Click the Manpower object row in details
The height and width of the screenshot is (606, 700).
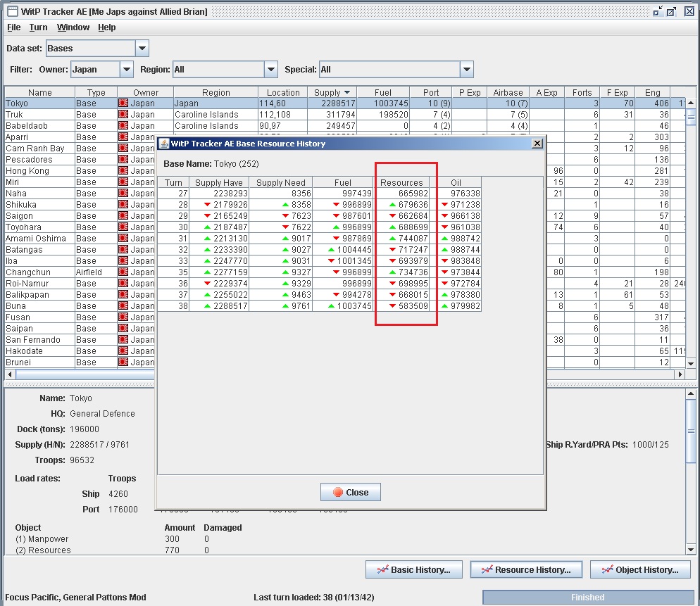pos(130,539)
